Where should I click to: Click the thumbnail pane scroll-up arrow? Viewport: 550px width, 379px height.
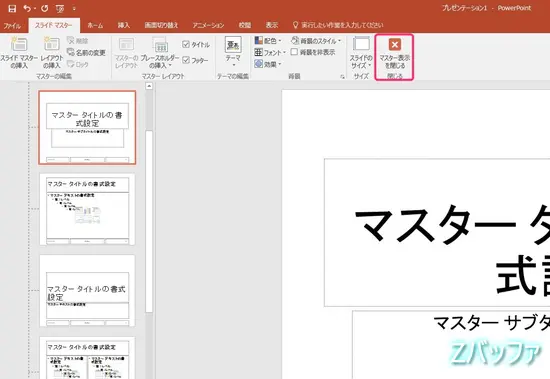tap(149, 86)
